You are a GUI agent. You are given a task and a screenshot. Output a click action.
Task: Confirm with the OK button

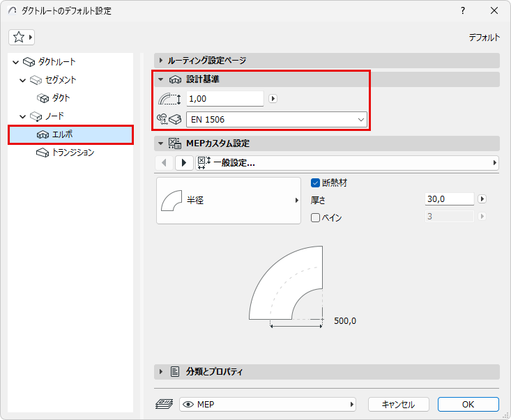468,405
